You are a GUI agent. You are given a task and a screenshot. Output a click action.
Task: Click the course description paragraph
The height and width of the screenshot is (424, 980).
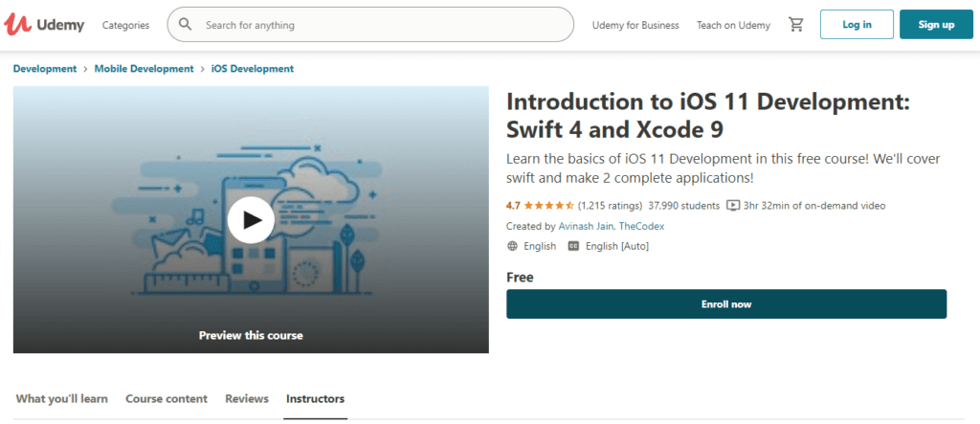[x=724, y=168]
